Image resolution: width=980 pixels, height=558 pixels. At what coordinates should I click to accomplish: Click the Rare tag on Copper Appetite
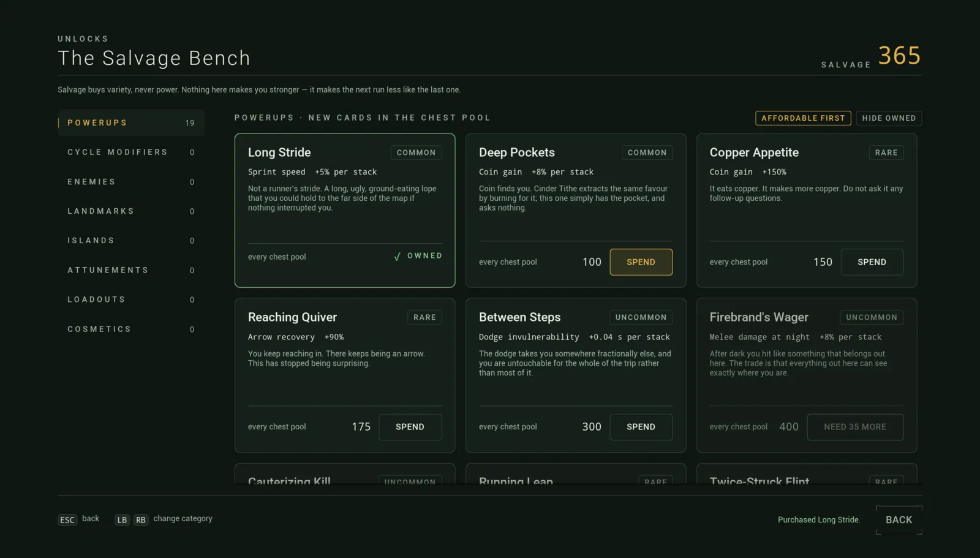886,153
